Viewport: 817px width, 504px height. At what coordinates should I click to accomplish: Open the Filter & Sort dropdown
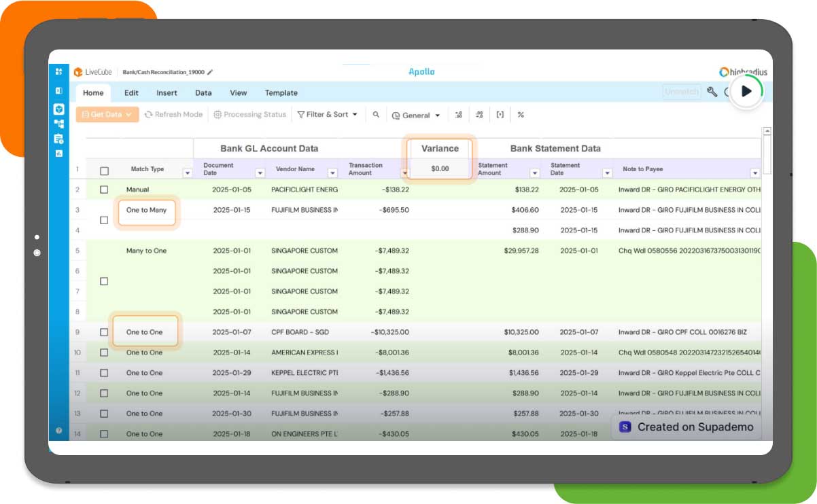[x=327, y=115]
